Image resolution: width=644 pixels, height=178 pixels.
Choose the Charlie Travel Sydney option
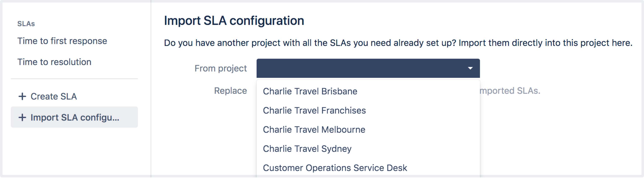pos(307,149)
